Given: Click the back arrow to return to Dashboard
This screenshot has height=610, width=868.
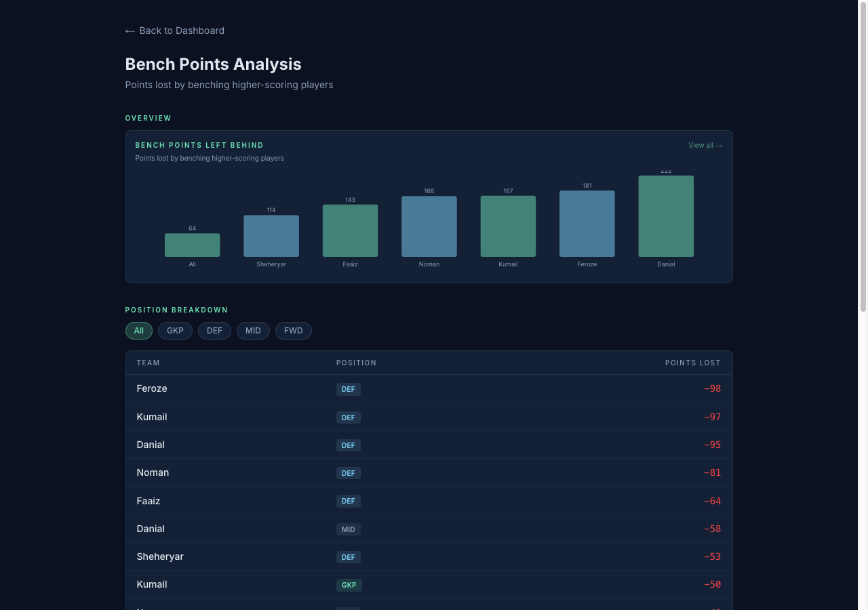Looking at the screenshot, I should pos(129,30).
